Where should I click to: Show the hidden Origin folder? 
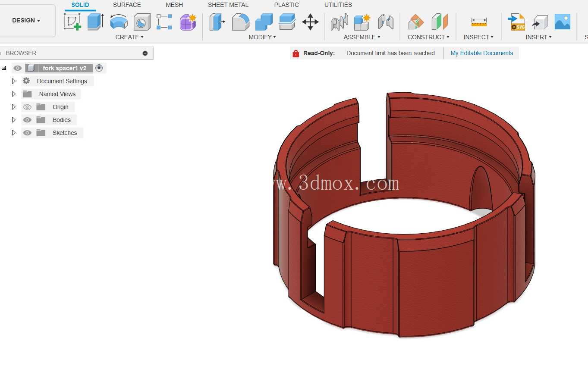27,107
